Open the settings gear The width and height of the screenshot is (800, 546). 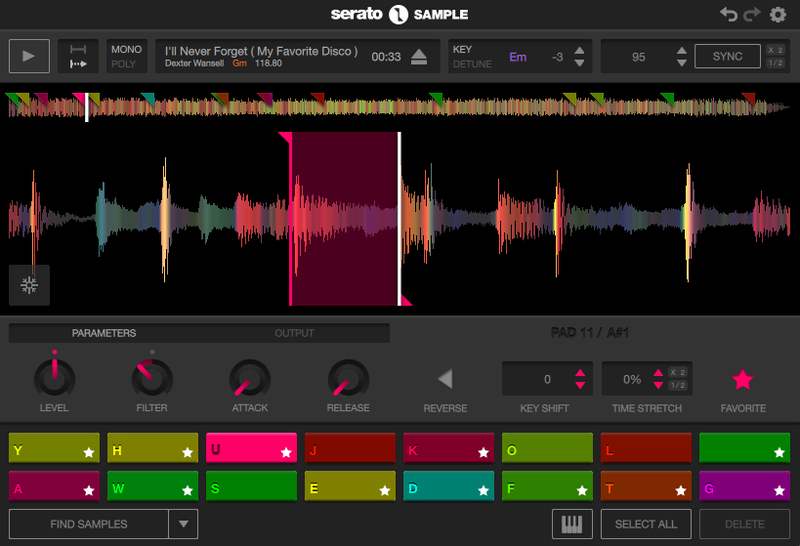(x=777, y=14)
